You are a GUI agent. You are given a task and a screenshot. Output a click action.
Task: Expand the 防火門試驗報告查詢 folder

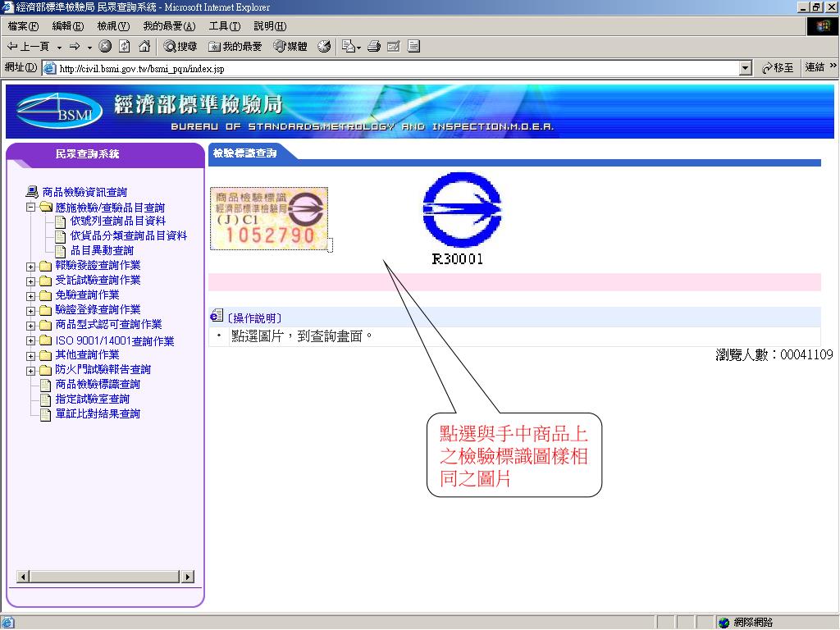pos(30,371)
